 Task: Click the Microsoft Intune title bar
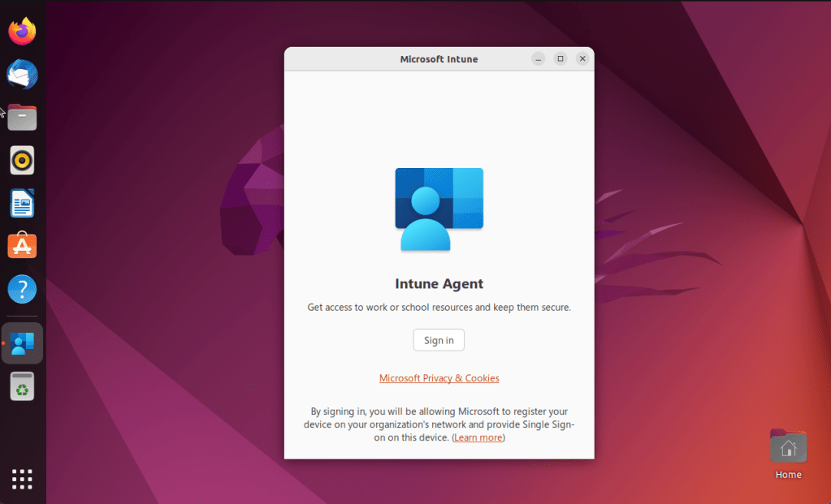pyautogui.click(x=439, y=59)
